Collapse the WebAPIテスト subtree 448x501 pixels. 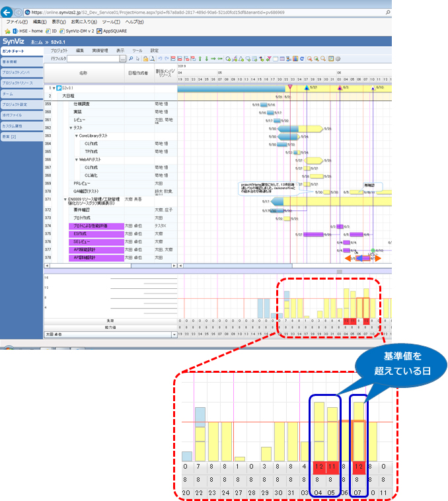click(76, 159)
